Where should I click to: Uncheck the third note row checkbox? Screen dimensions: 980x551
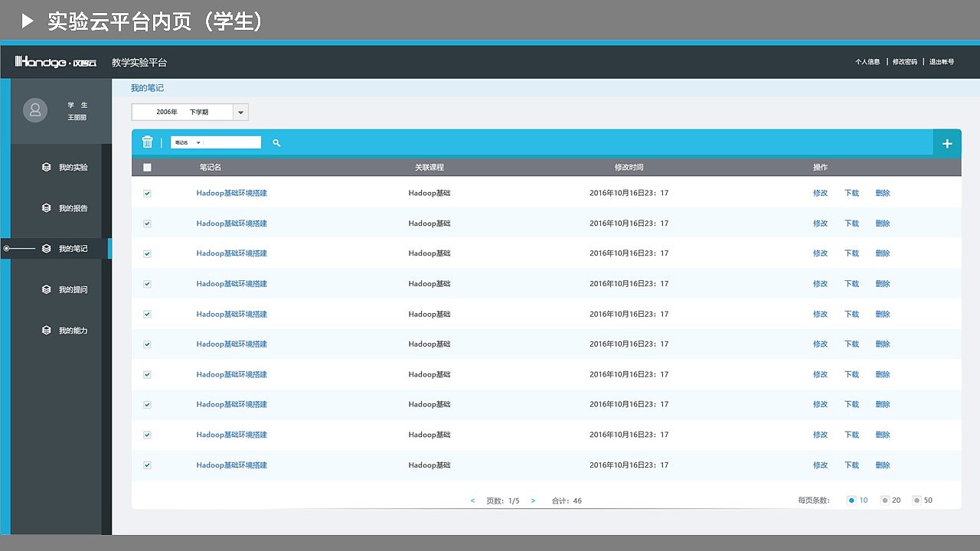point(147,254)
